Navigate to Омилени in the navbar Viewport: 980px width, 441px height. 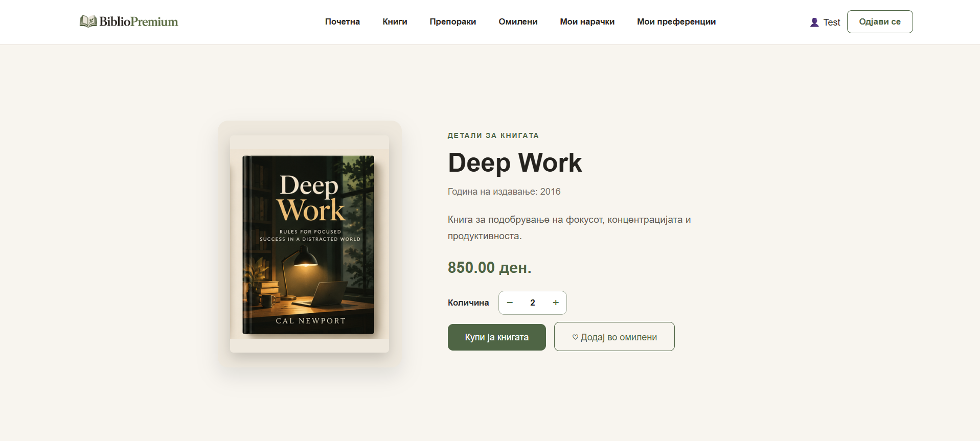pyautogui.click(x=518, y=21)
